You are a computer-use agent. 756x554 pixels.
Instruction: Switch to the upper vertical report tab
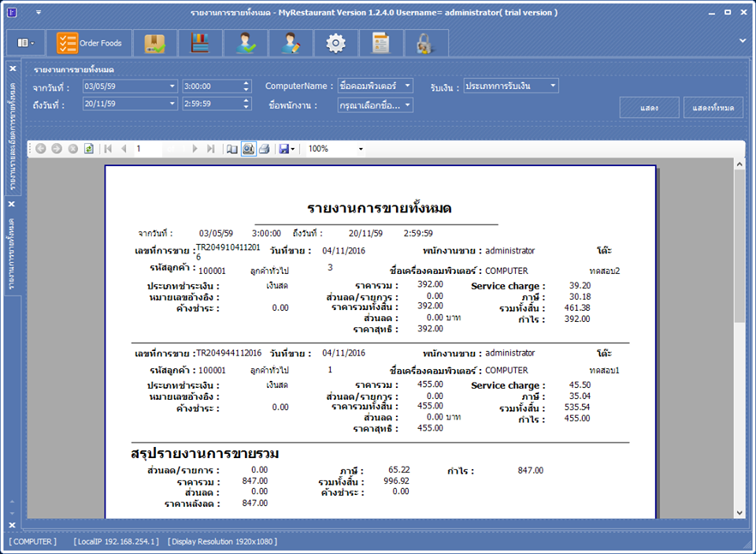point(13,136)
